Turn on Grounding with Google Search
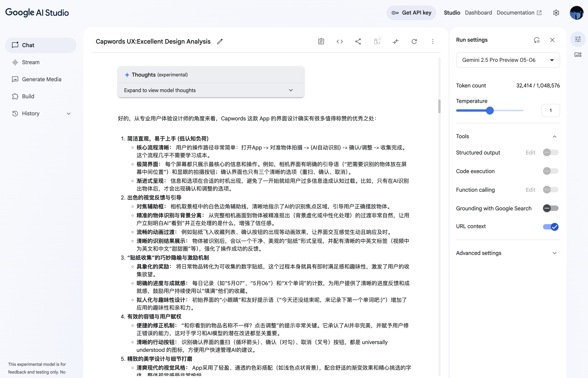Image resolution: width=588 pixels, height=378 pixels. (x=550, y=208)
